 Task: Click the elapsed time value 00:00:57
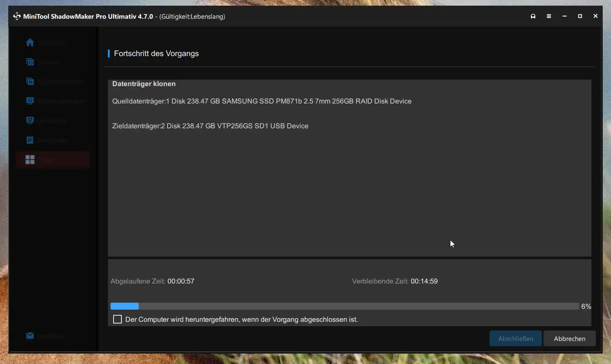181,281
